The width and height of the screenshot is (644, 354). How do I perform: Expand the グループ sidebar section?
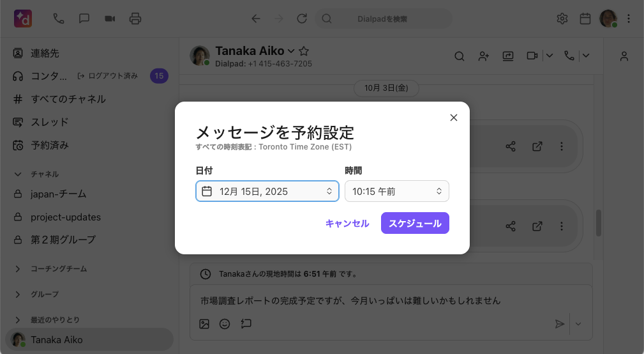tap(18, 294)
